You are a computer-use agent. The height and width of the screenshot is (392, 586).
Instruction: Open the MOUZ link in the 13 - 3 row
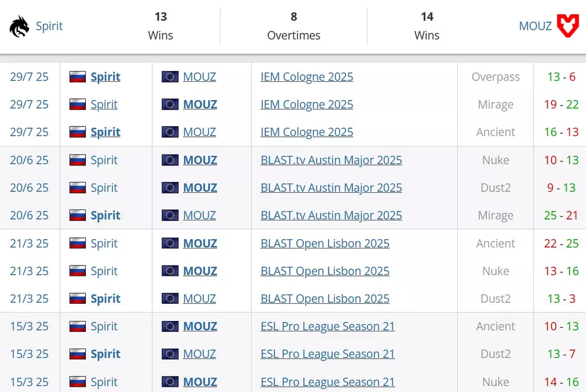pos(200,299)
